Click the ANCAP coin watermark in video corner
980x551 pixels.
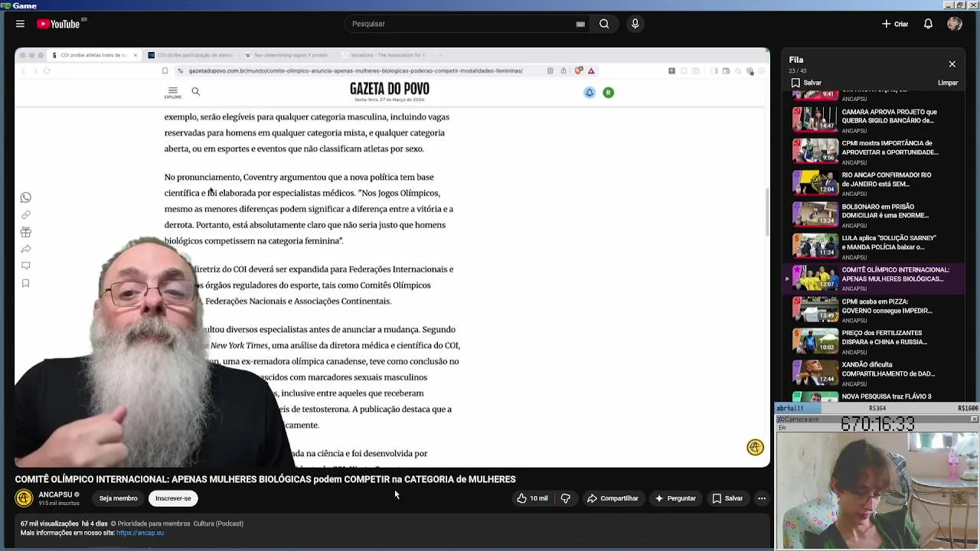tap(755, 448)
